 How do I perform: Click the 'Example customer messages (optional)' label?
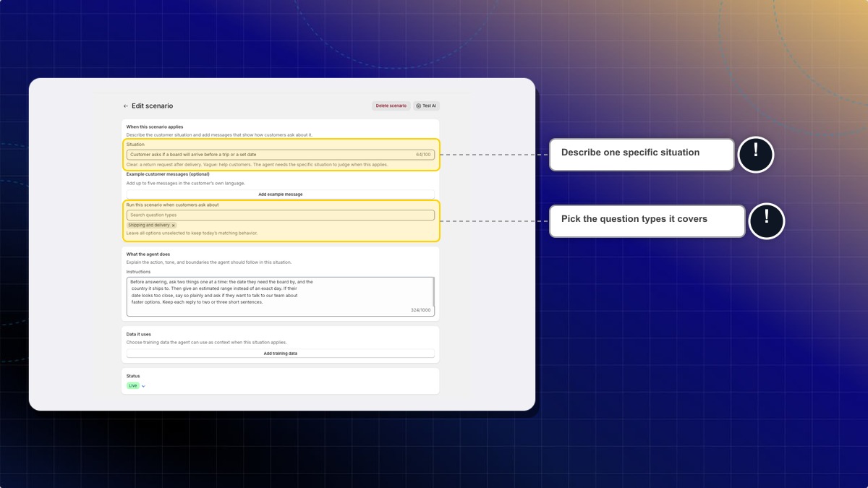click(x=168, y=174)
